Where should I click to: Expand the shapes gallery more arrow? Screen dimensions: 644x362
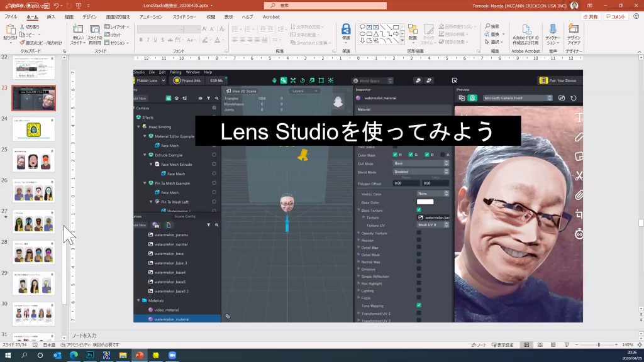click(402, 41)
